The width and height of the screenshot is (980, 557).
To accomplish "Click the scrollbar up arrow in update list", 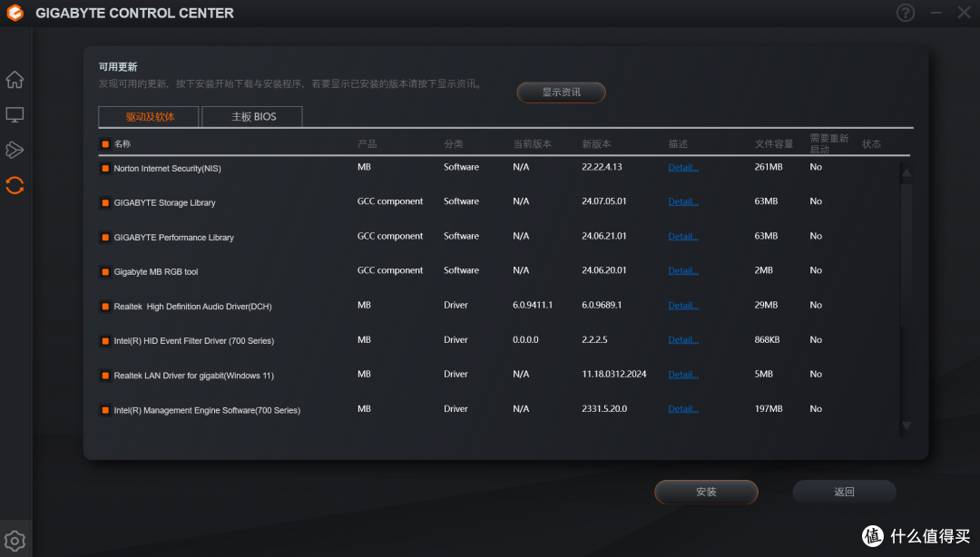I will 906,172.
